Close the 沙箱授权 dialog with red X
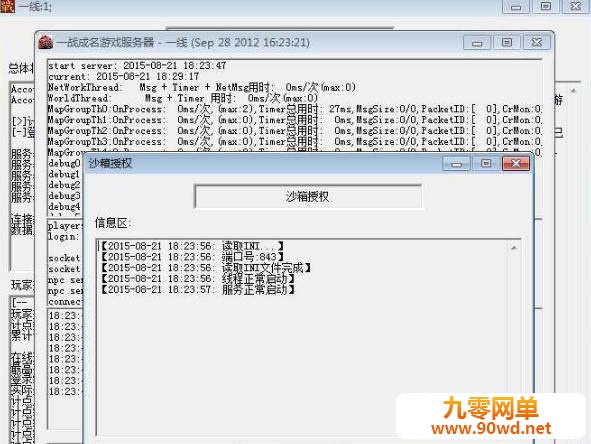 click(515, 164)
